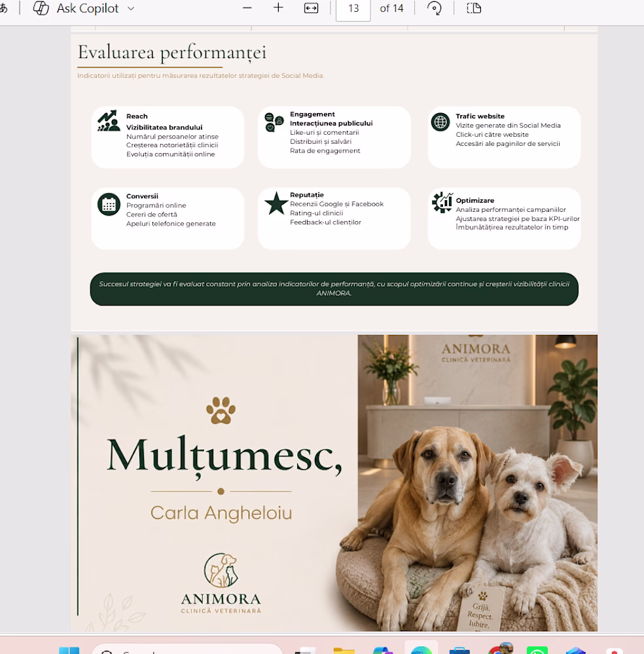The width and height of the screenshot is (644, 654).
Task: Click the Copilot icon in the toolbar
Action: tap(41, 8)
